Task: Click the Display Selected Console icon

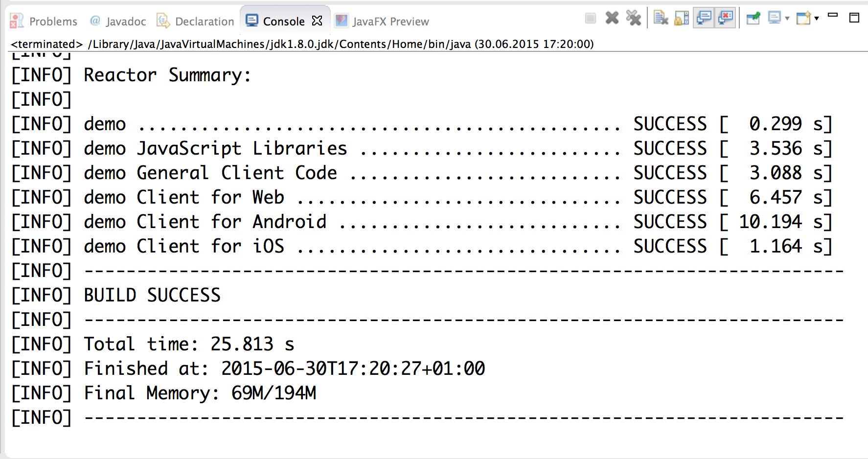Action: tap(774, 19)
